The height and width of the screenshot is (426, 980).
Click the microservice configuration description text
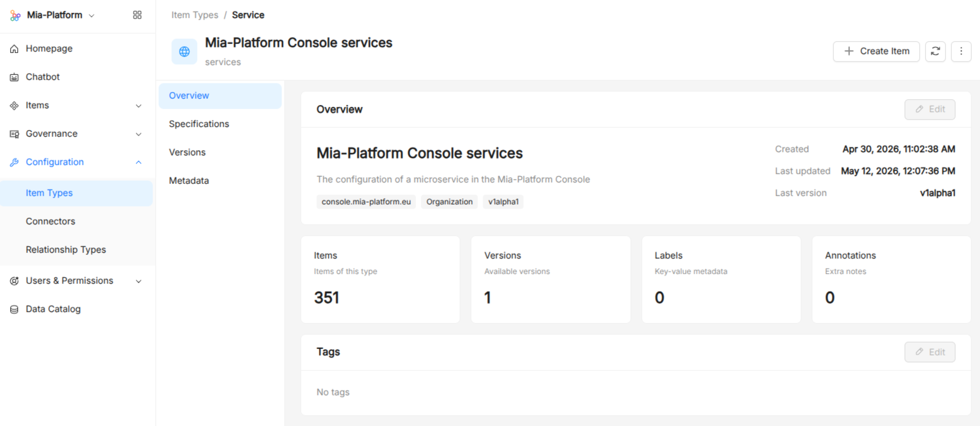[453, 180]
